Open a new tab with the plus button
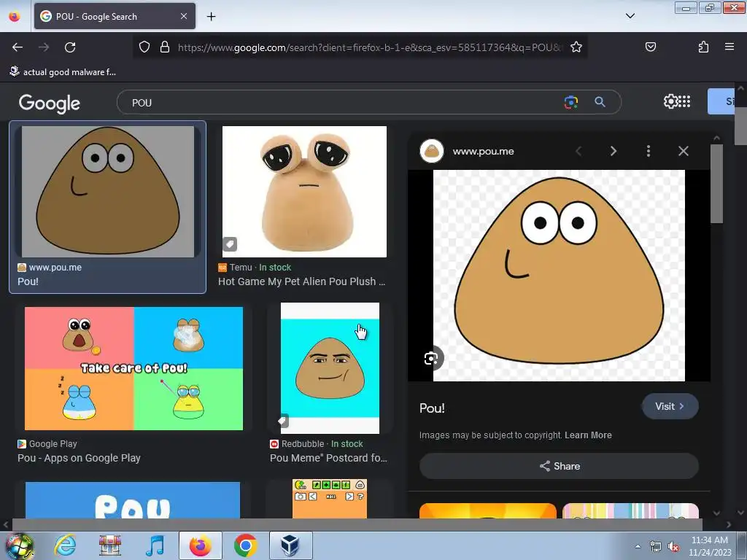 point(211,17)
